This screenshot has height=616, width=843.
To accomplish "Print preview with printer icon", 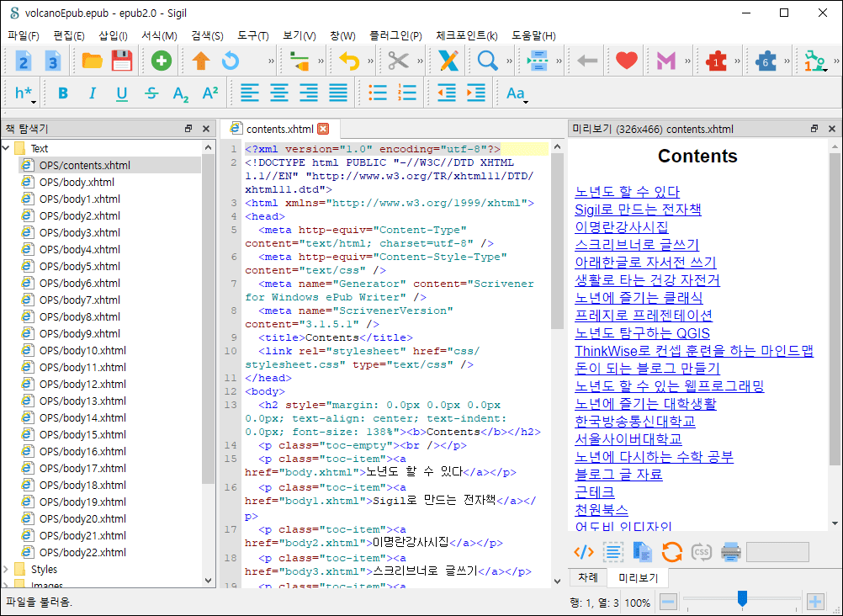I will [730, 552].
